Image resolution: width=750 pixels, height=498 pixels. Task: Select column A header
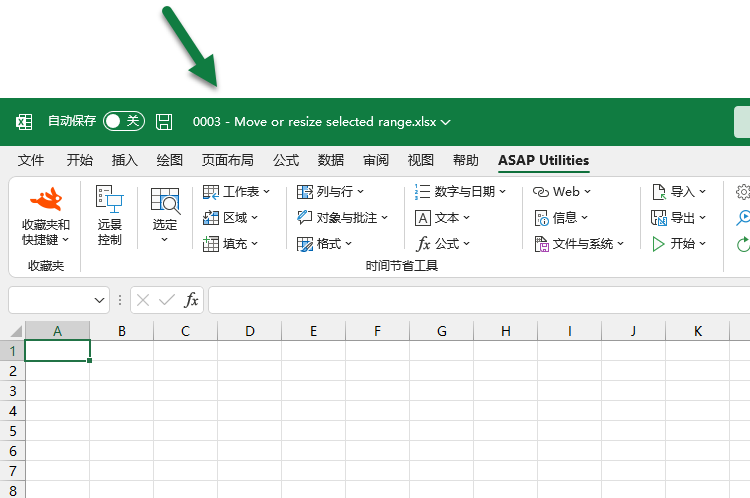click(x=57, y=331)
